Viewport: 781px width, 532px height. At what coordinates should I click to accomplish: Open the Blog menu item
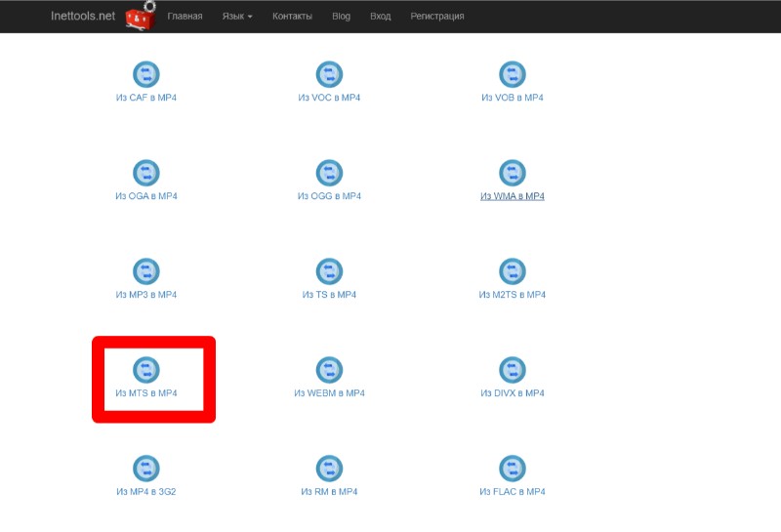point(341,17)
